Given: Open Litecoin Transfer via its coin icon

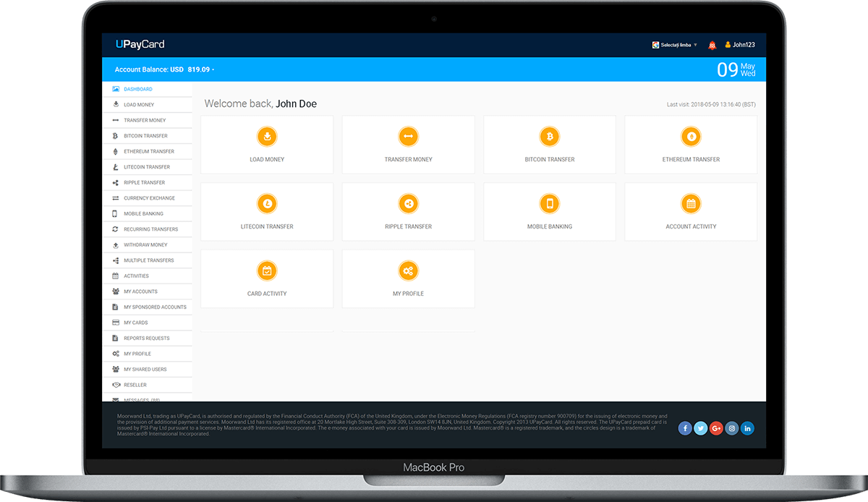Looking at the screenshot, I should [267, 203].
